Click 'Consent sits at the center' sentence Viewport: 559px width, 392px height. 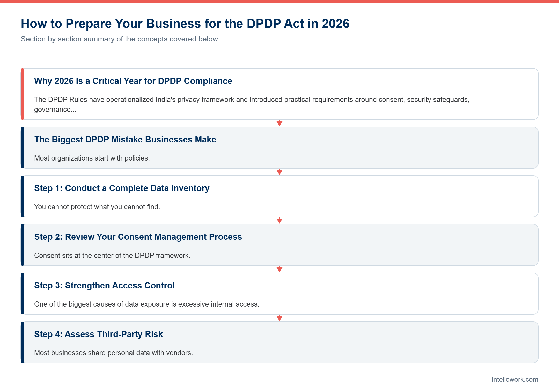[x=112, y=256]
